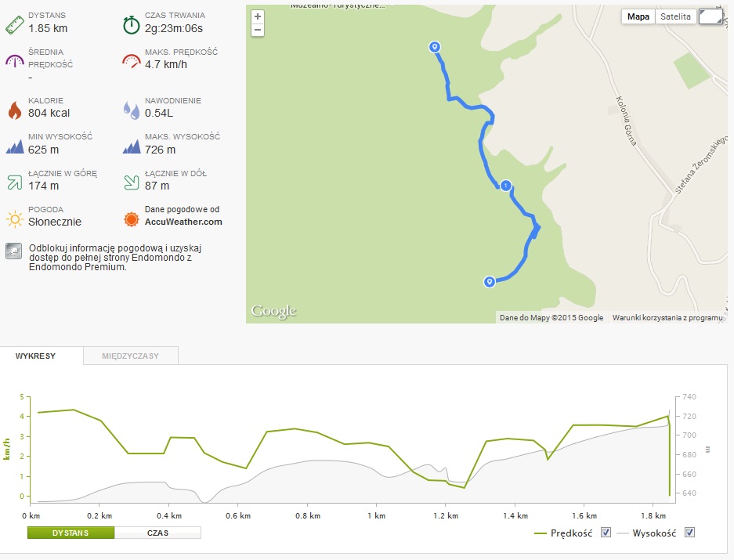734x560 pixels.
Task: Toggle the Prędkość checkbox in chart legend
Action: click(606, 533)
